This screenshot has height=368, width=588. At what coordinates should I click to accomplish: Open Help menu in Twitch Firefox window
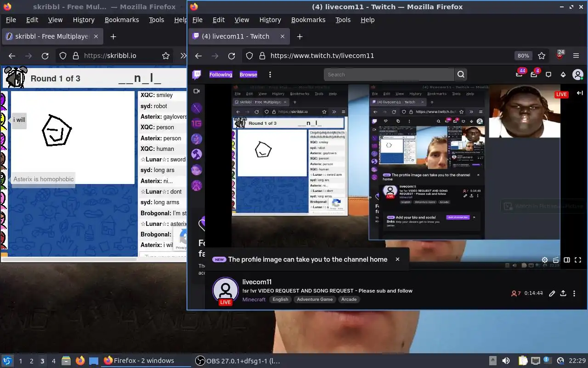click(367, 20)
